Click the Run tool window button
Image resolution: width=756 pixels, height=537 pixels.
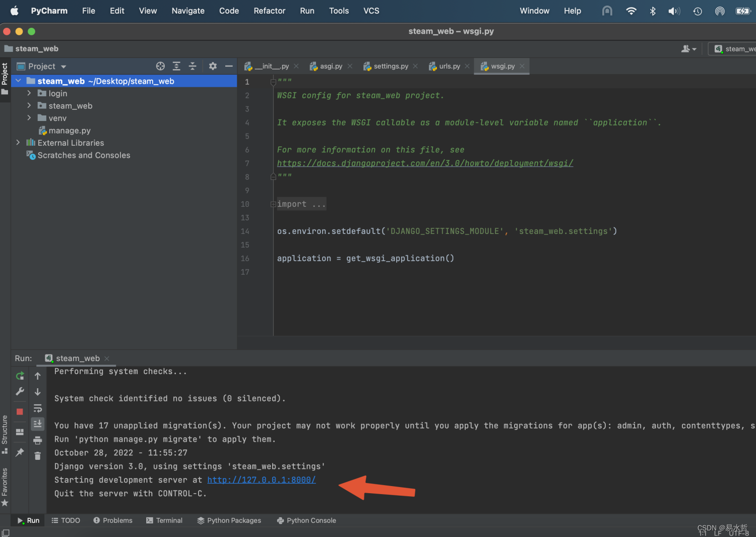28,520
